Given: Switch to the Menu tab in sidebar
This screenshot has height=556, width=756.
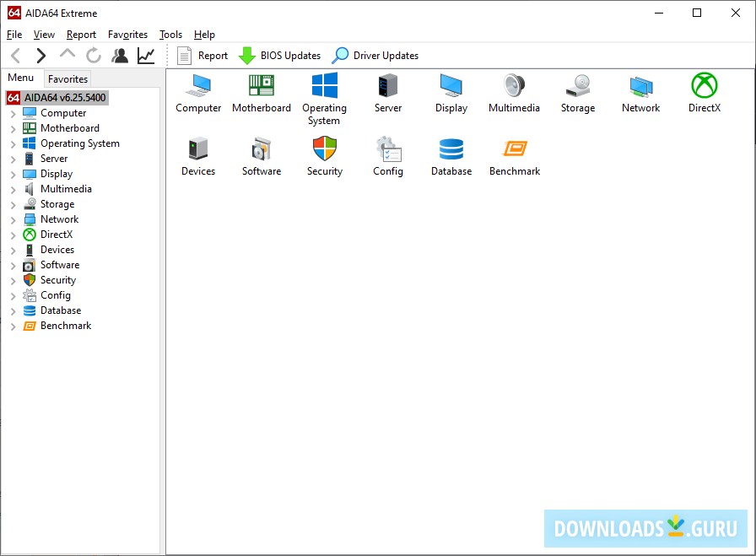Looking at the screenshot, I should pyautogui.click(x=21, y=78).
